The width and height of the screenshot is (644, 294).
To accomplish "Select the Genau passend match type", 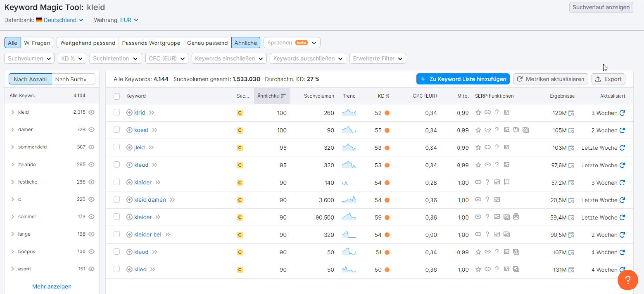I will pyautogui.click(x=207, y=43).
